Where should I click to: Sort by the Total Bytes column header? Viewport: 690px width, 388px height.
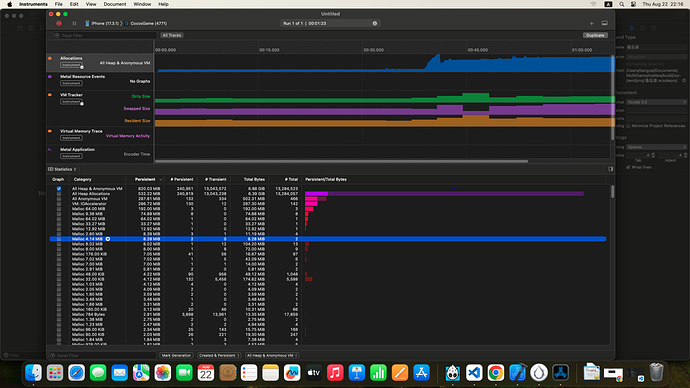(254, 179)
